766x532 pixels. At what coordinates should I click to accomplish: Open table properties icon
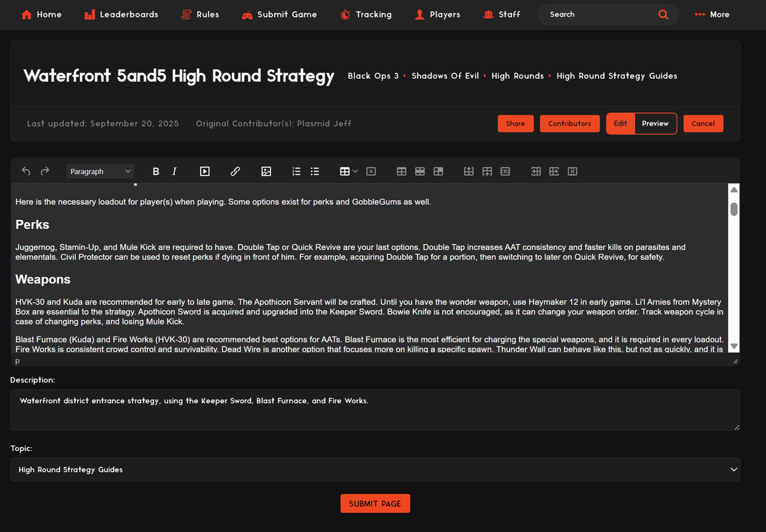point(402,172)
